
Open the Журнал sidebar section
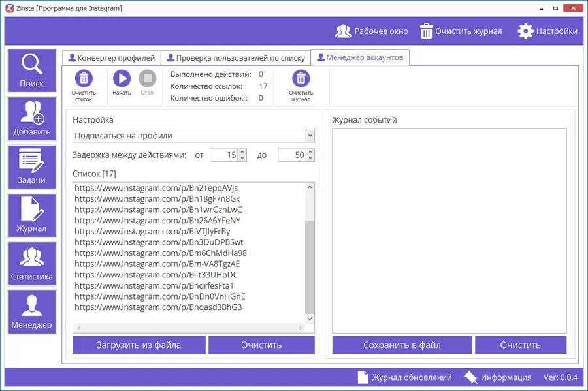point(31,215)
